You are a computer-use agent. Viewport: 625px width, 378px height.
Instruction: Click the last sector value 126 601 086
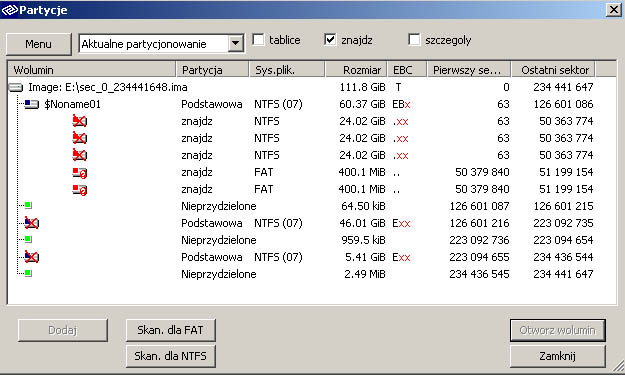click(563, 104)
